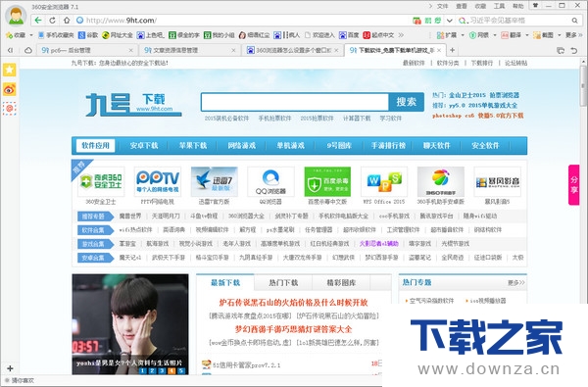
Task: Reload the page with refresh icon
Action: click(53, 21)
